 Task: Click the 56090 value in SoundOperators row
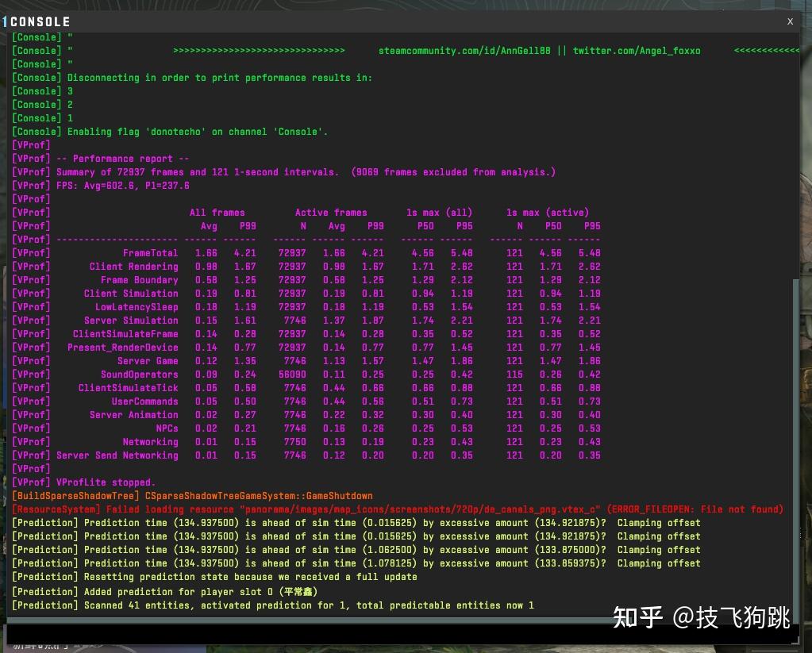[x=292, y=374]
